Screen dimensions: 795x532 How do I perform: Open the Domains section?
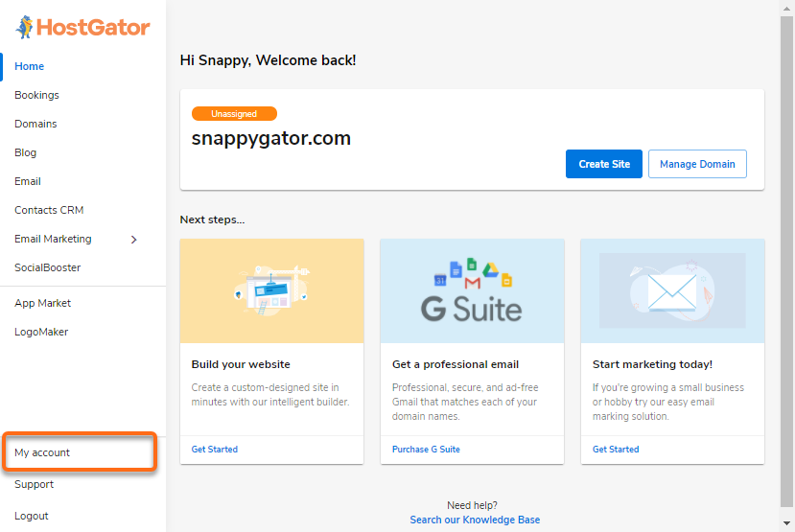pyautogui.click(x=35, y=125)
